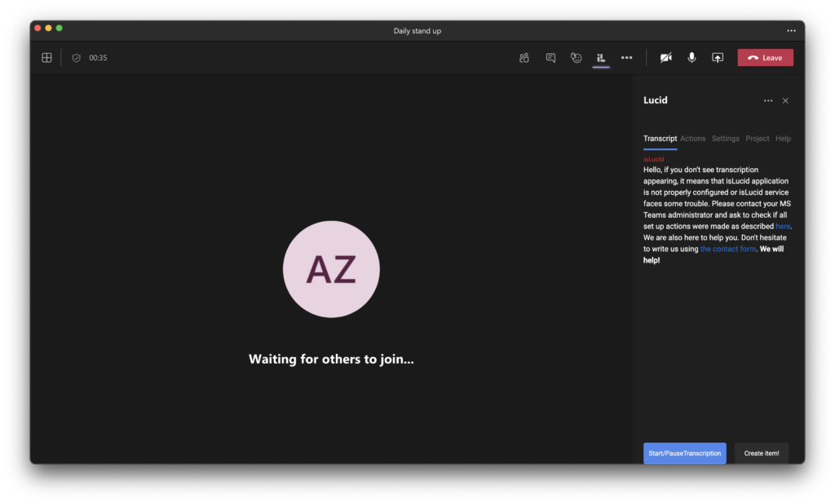Click the Daily stand up window title
835x504 pixels.
(x=417, y=31)
